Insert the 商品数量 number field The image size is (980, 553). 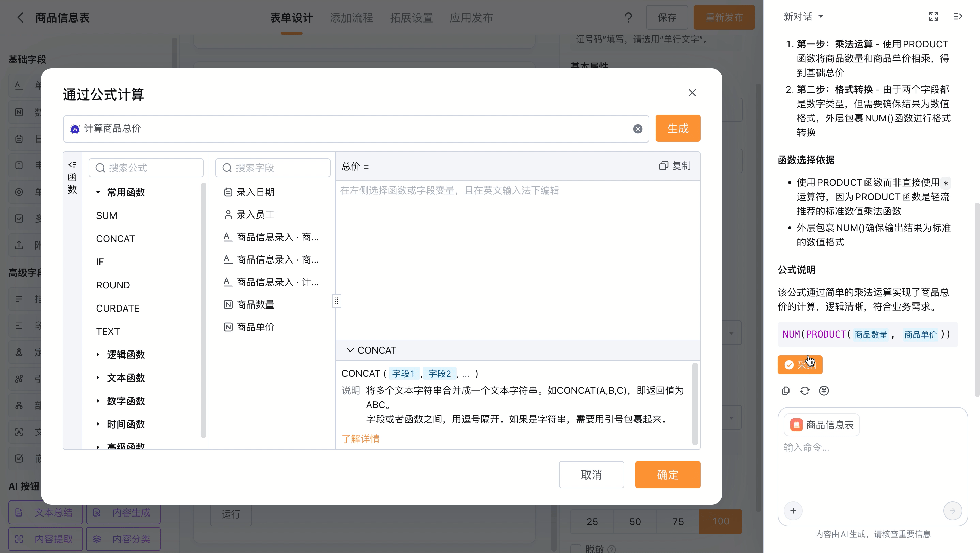click(x=249, y=304)
